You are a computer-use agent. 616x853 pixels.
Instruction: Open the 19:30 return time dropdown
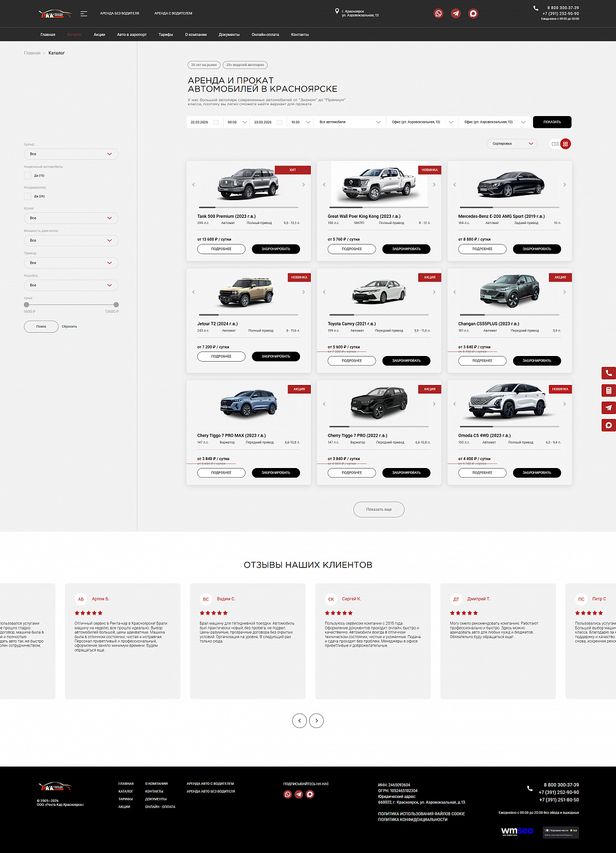coord(301,122)
